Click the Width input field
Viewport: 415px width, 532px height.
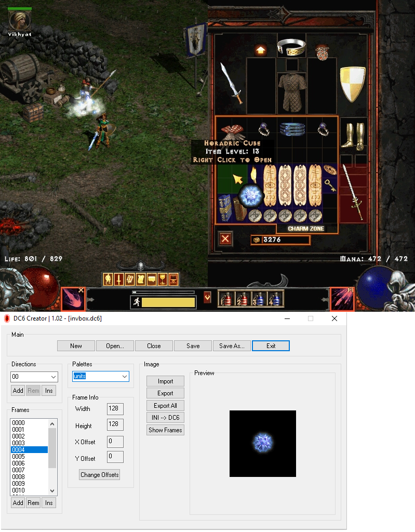point(115,409)
